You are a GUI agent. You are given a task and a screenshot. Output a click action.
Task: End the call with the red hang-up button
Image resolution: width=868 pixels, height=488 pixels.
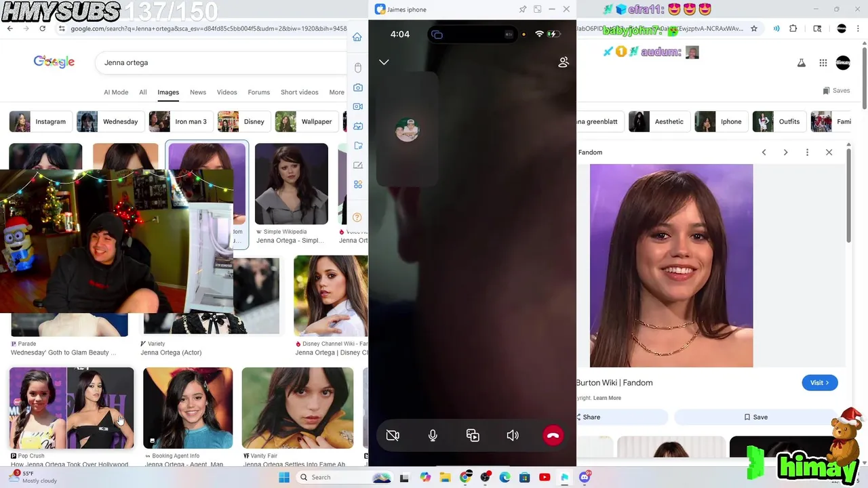pos(553,435)
